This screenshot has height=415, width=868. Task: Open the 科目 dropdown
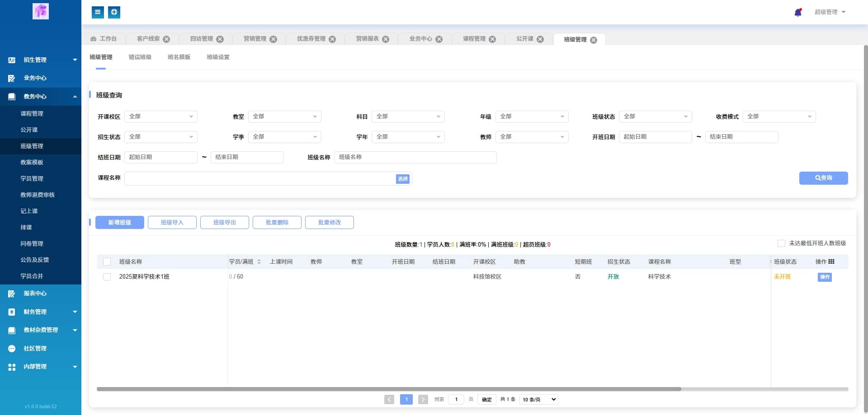(x=408, y=117)
